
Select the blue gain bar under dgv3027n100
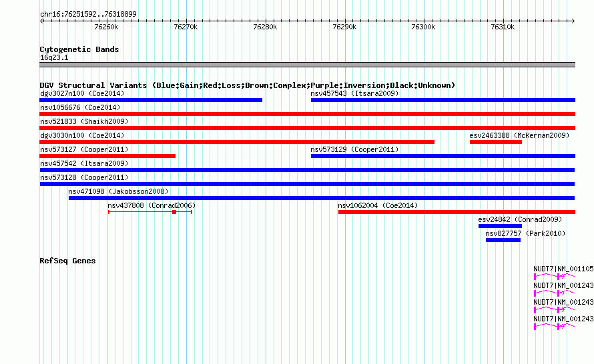click(x=151, y=100)
